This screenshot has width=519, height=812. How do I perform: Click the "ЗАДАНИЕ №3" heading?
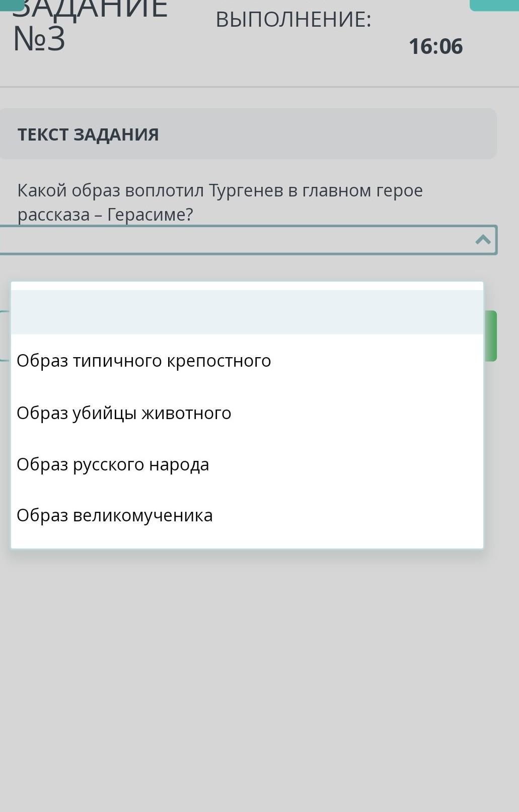point(90,25)
